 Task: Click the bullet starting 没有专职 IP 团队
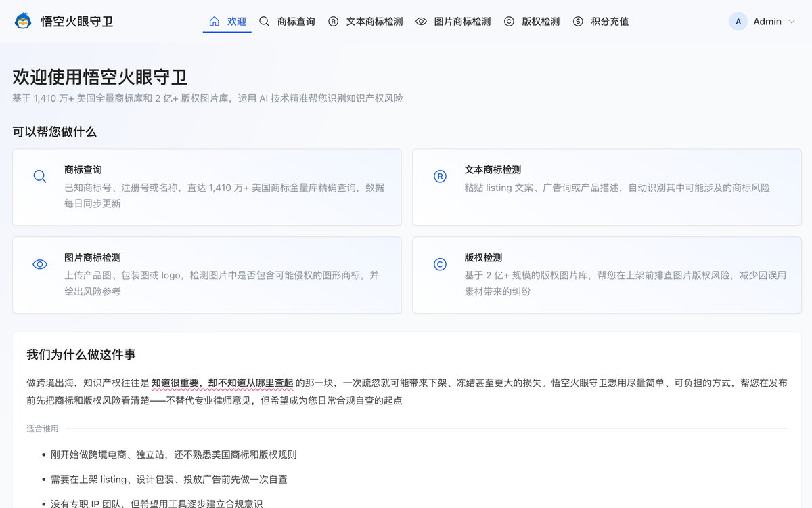point(156,503)
